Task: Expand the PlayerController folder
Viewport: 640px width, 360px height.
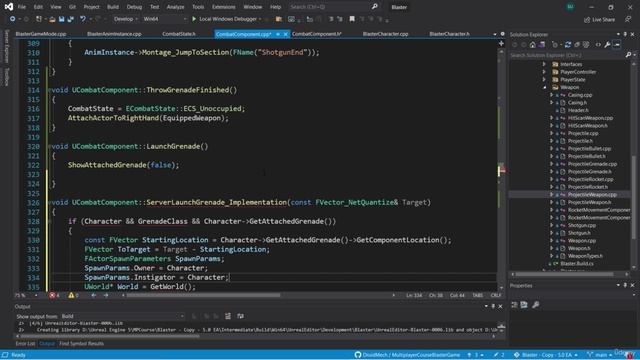Action: click(x=544, y=72)
